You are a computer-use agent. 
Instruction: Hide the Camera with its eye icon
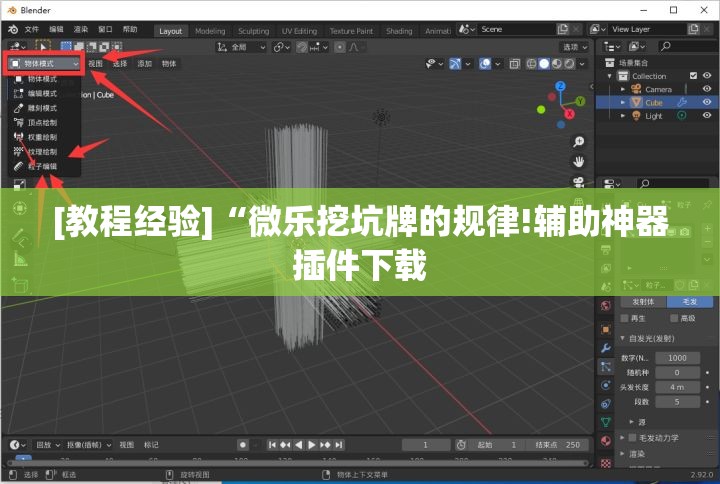click(707, 89)
